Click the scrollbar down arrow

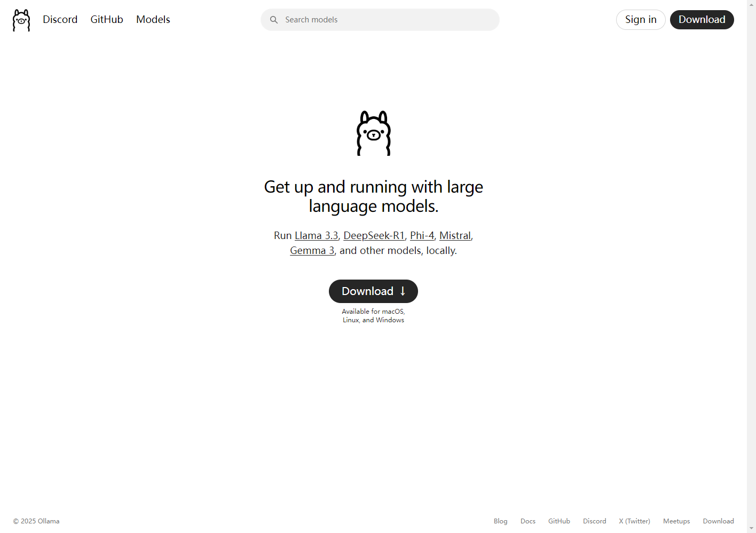751,528
